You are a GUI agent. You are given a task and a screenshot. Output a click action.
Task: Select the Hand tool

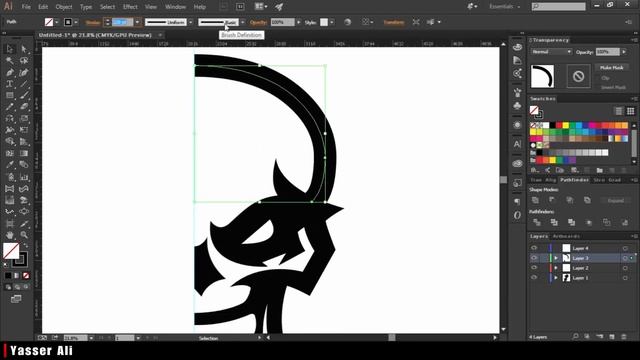(x=9, y=235)
